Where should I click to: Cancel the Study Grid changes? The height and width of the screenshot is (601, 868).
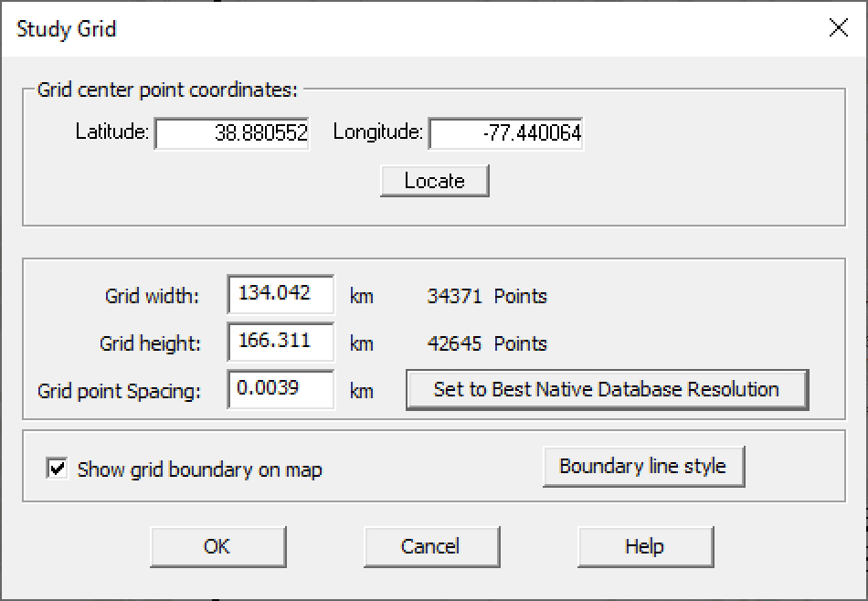pos(430,546)
